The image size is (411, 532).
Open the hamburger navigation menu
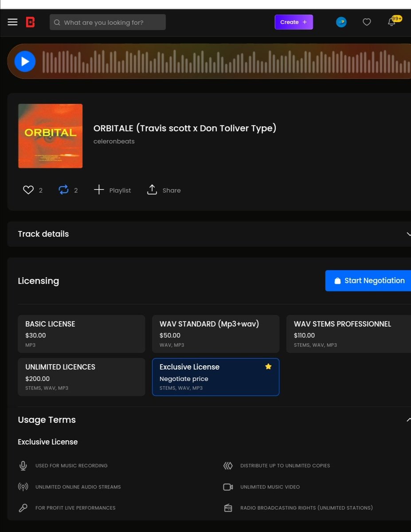[x=12, y=22]
